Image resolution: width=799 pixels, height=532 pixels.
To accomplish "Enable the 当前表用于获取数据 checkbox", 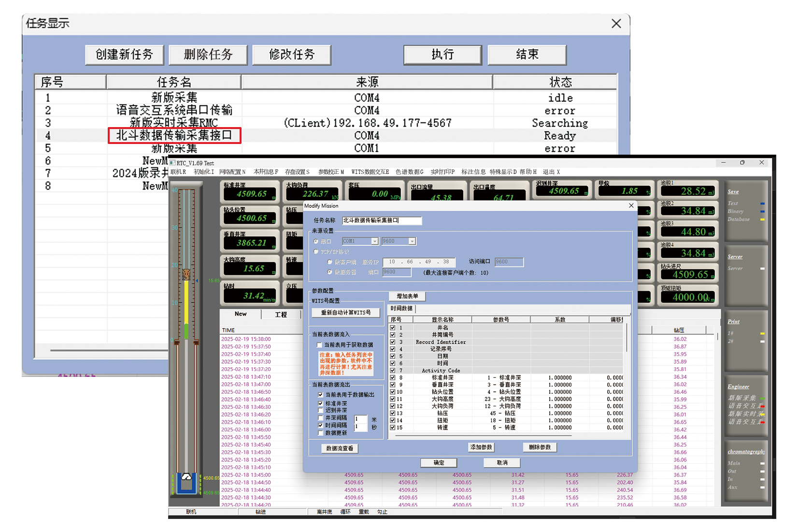I will click(x=319, y=345).
